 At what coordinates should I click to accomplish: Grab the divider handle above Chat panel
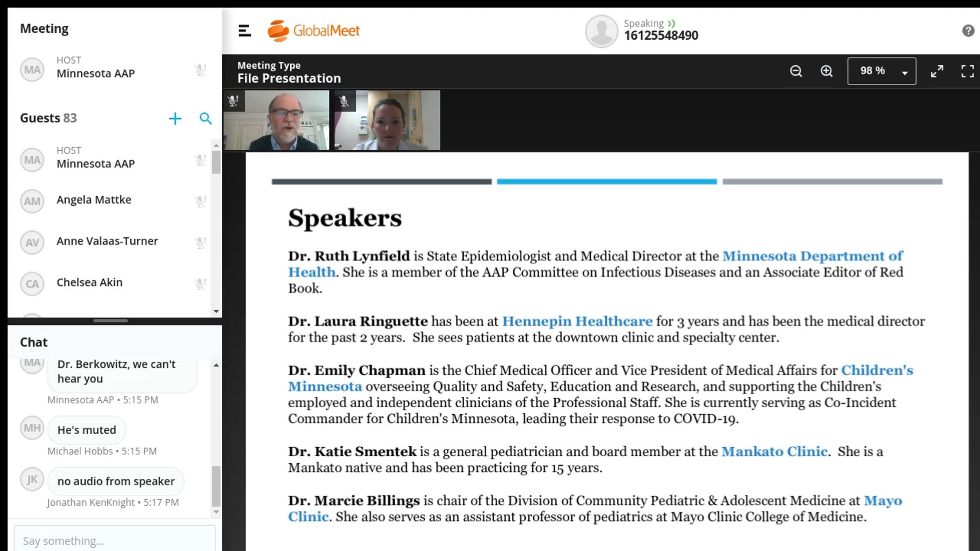click(110, 321)
